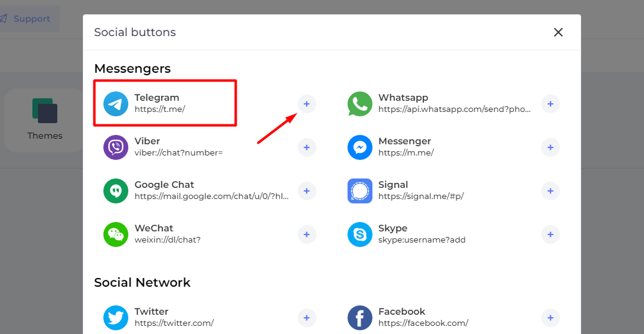Click the Signal logo icon
The height and width of the screenshot is (334, 644).
(x=360, y=191)
